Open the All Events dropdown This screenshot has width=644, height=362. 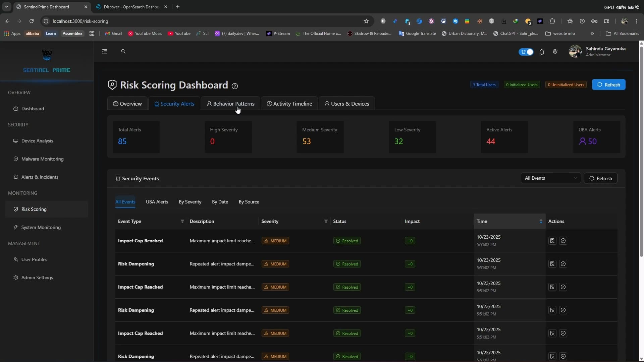pos(550,178)
